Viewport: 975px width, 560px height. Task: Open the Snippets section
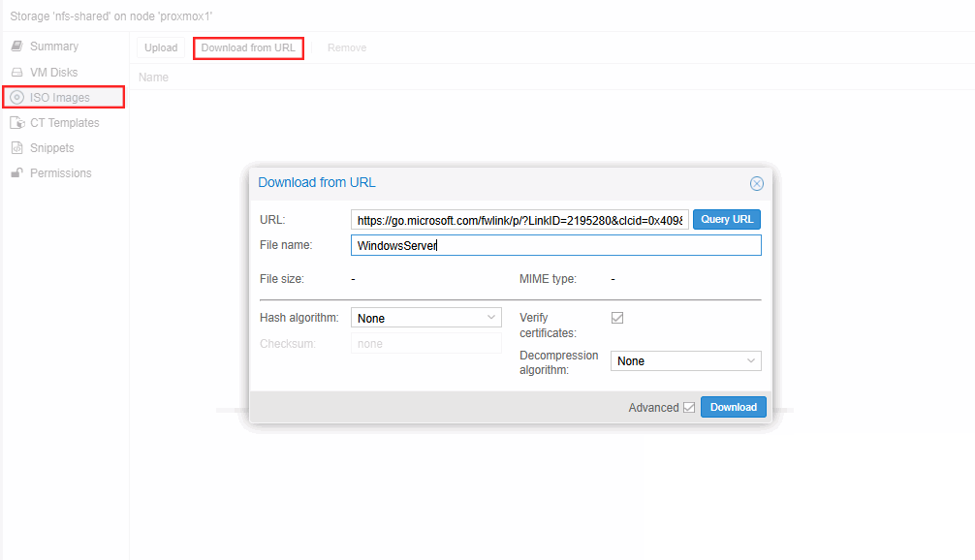coord(51,148)
